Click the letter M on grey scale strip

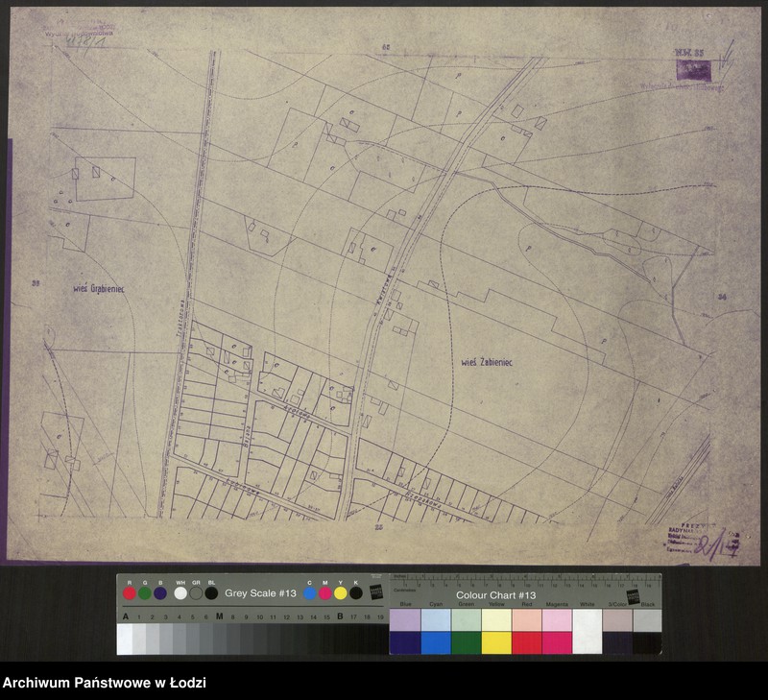coord(220,616)
